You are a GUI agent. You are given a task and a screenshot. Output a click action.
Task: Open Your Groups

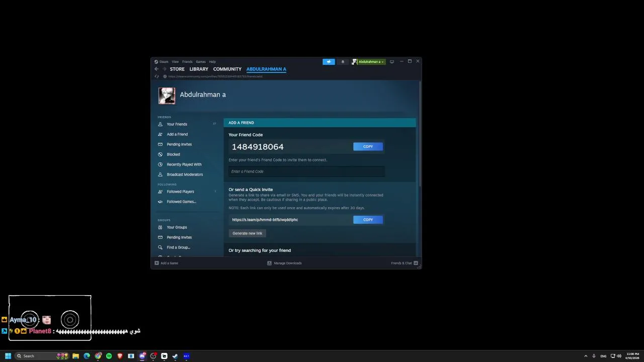click(177, 227)
